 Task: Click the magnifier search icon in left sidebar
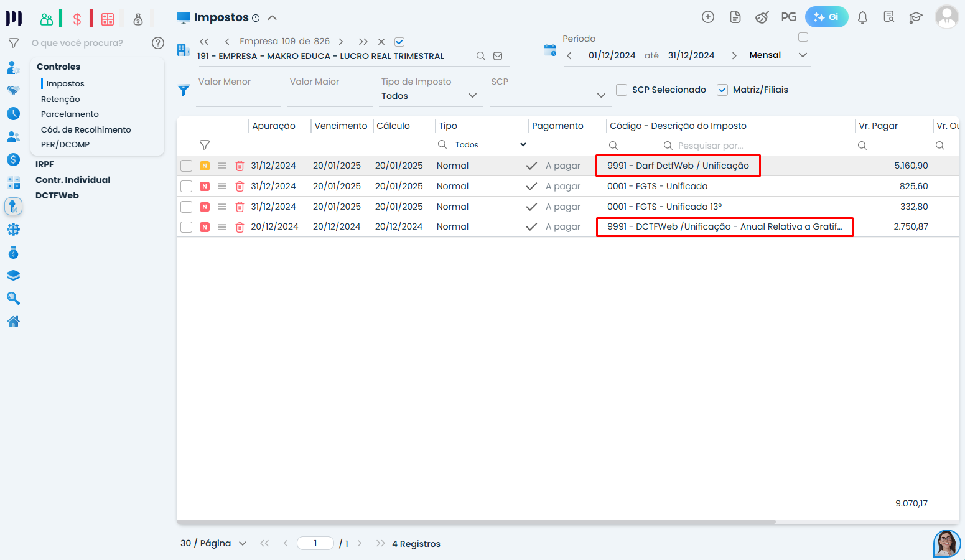point(13,299)
